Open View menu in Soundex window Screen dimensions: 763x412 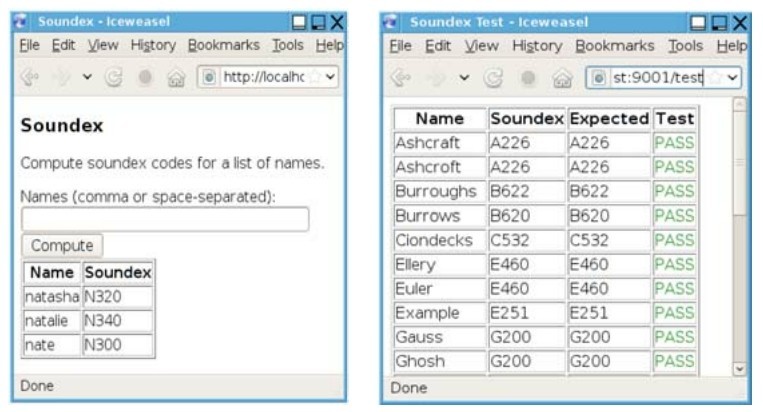[x=103, y=45]
